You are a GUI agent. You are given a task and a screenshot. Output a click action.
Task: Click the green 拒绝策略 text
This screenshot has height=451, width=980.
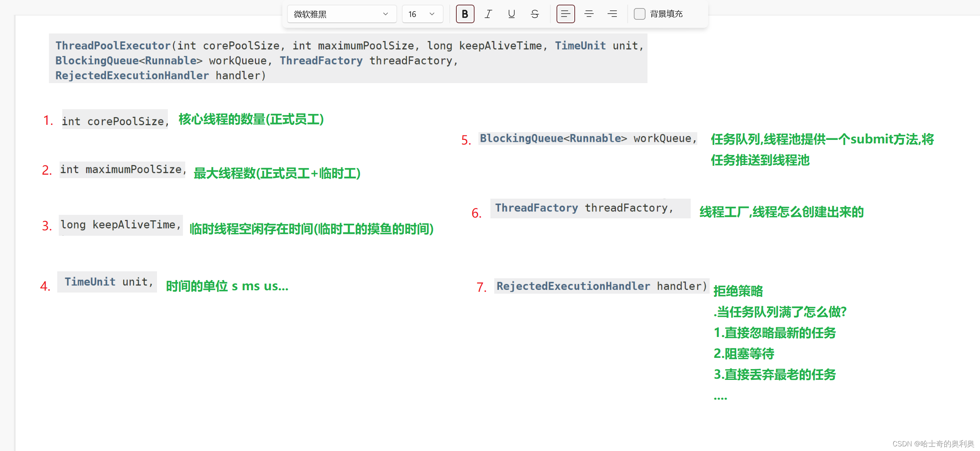click(738, 291)
